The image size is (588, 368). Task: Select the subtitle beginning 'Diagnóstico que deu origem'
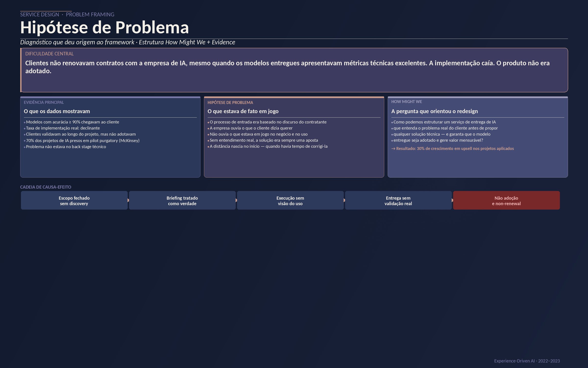(x=128, y=42)
